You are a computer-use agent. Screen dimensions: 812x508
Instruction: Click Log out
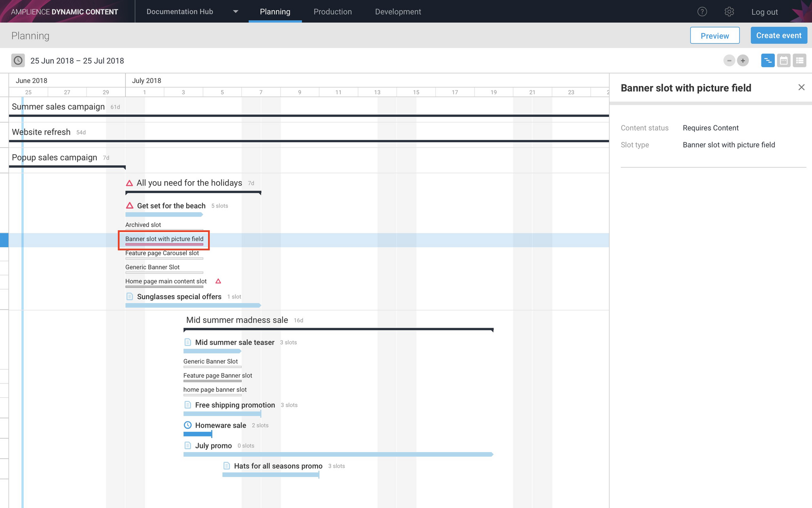coord(764,12)
